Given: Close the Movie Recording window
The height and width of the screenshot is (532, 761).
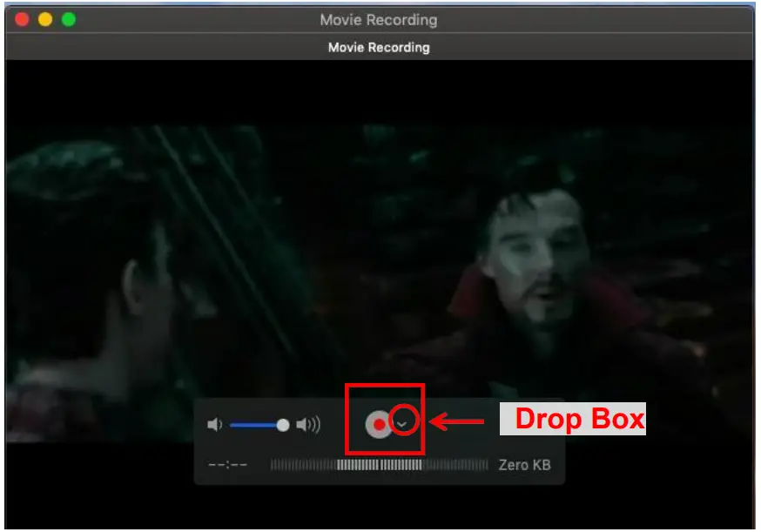Looking at the screenshot, I should (x=22, y=19).
